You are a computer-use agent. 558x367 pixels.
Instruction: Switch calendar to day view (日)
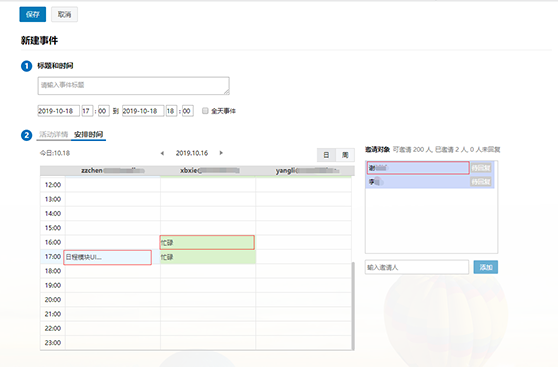click(326, 155)
